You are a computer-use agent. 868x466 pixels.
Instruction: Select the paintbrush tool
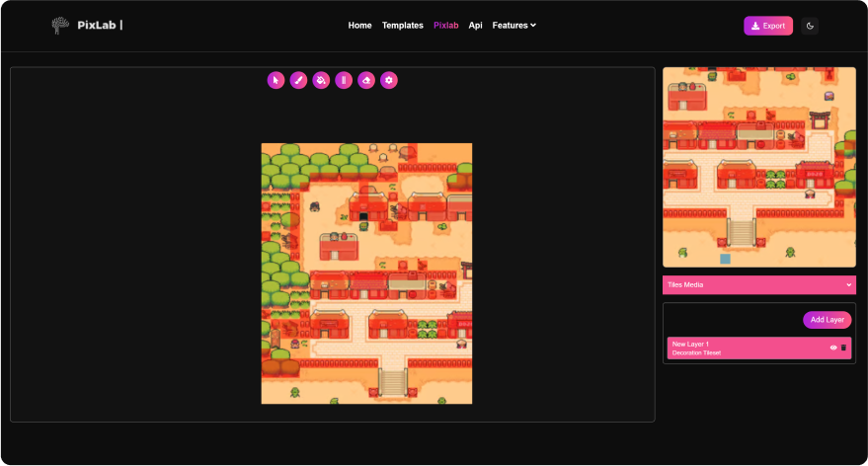click(x=298, y=80)
